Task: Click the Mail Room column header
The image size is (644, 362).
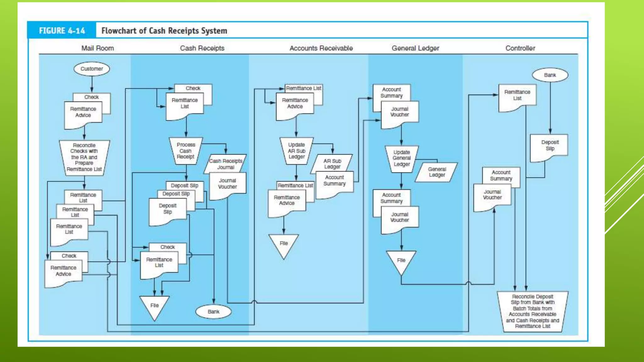Action: pyautogui.click(x=97, y=48)
